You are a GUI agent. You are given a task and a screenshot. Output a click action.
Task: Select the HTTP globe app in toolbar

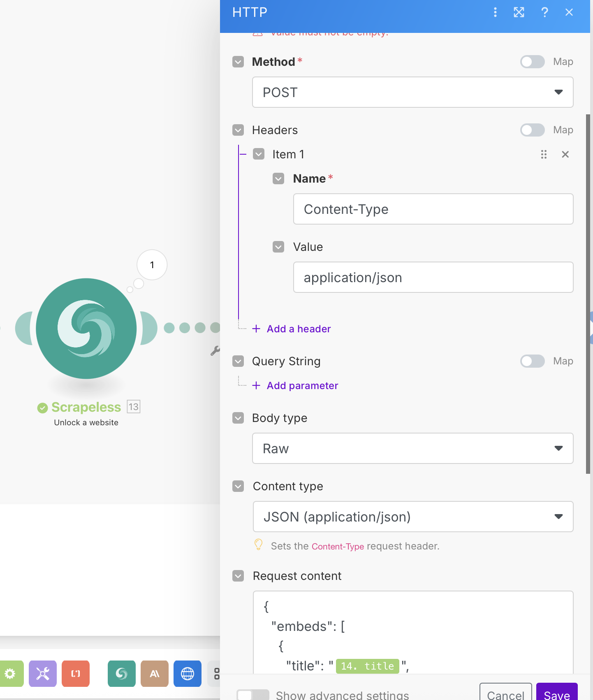[x=188, y=674]
